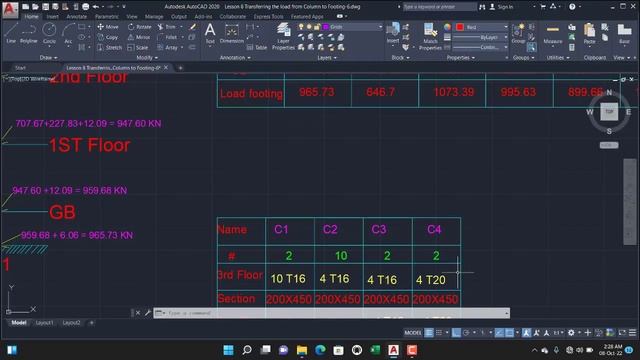Expand the Draw panel
Screen dimensions: 640x360
[48, 58]
